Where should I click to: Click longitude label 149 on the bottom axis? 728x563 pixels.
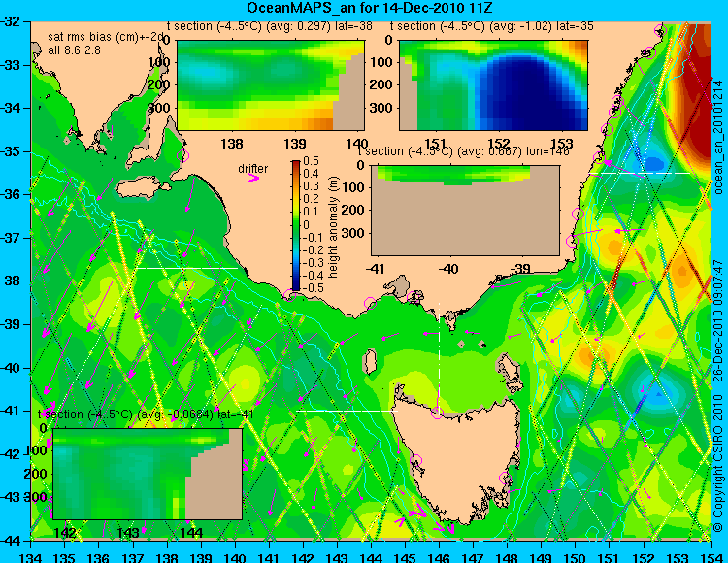pos(541,558)
